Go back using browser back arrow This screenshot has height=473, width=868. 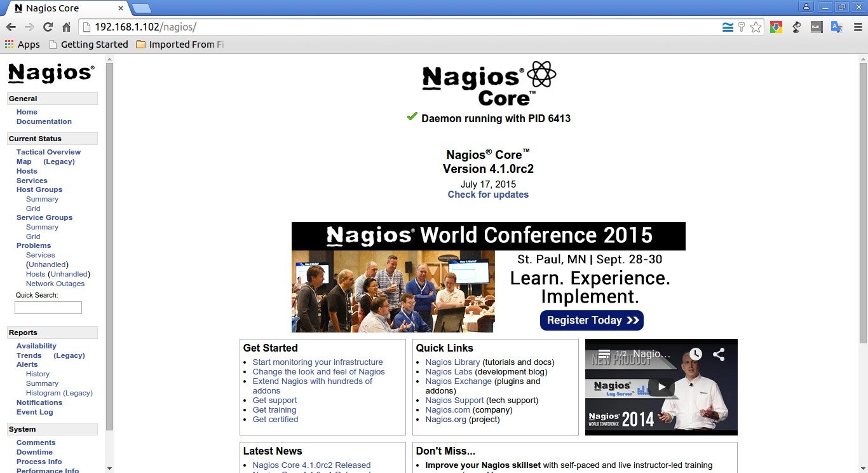coord(11,27)
